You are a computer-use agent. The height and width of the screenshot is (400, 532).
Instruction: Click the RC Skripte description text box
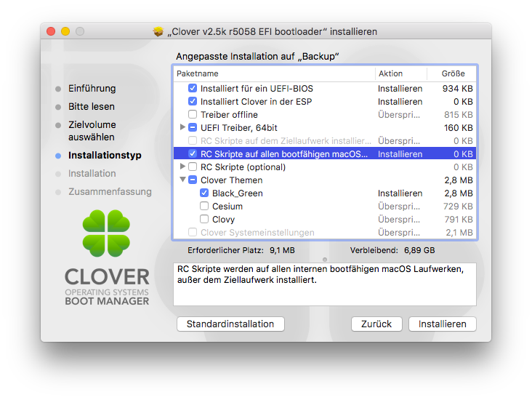point(325,284)
